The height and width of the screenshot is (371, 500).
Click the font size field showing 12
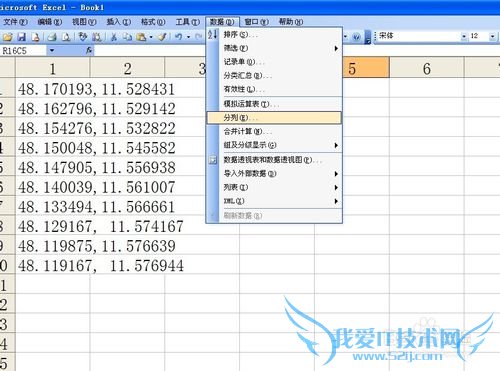click(479, 37)
